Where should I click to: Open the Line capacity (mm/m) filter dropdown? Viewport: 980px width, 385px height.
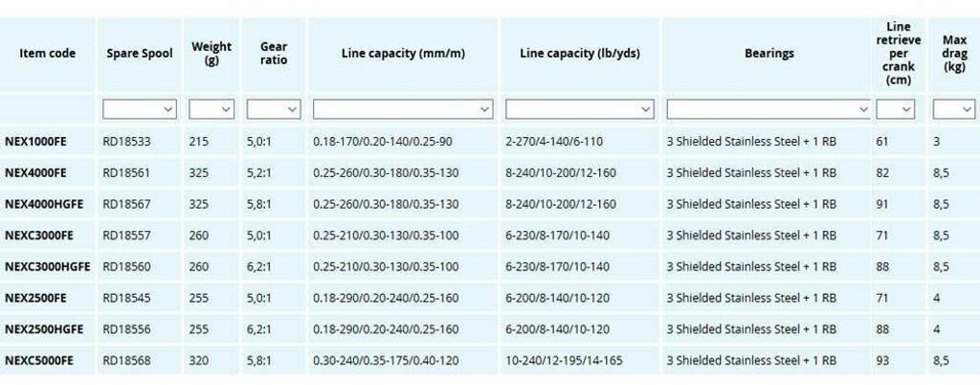403,109
